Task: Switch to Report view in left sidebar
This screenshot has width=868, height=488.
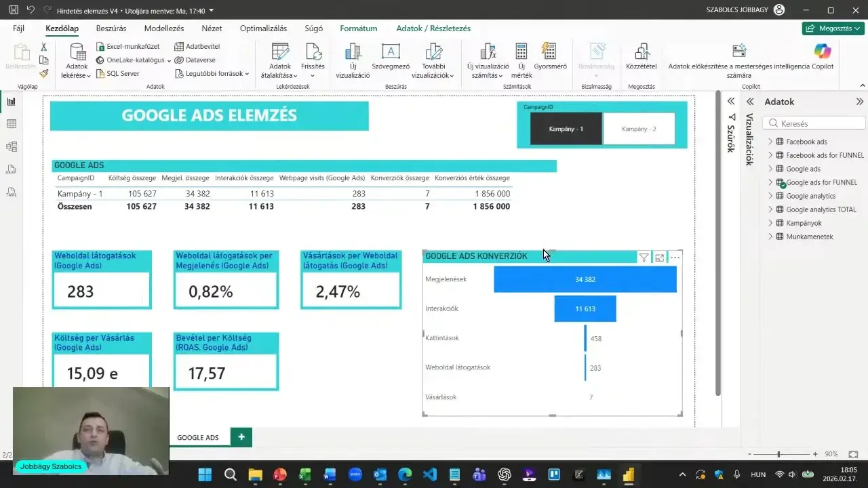Action: [x=11, y=102]
